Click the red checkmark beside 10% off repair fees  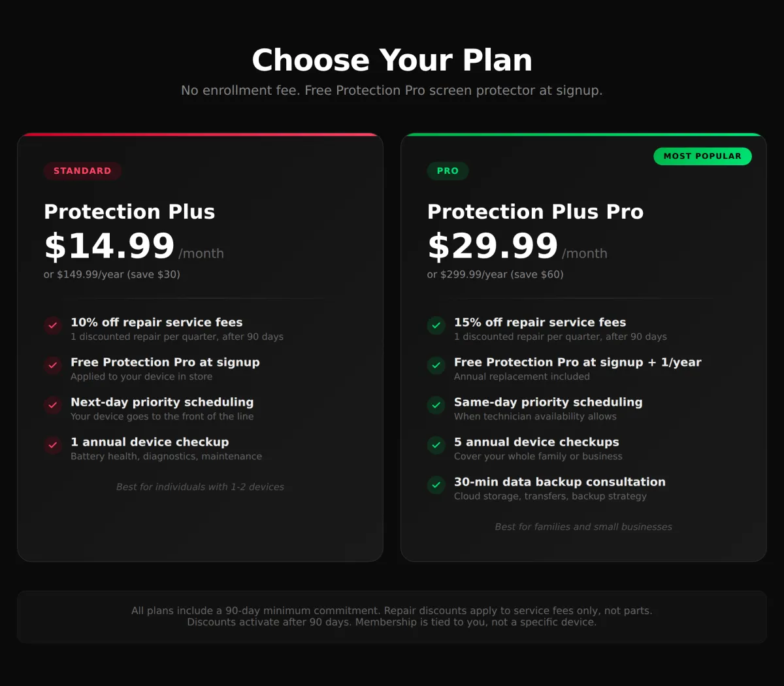pyautogui.click(x=53, y=325)
